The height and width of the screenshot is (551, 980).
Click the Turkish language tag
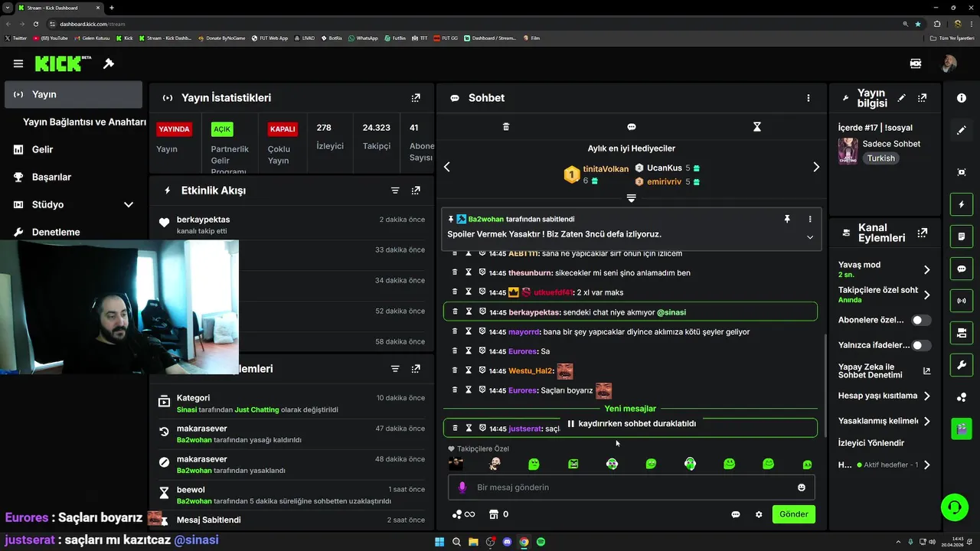click(x=881, y=158)
